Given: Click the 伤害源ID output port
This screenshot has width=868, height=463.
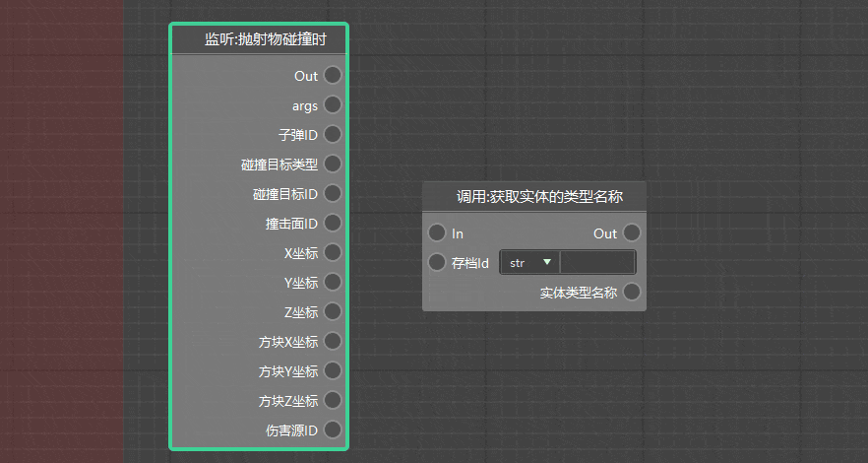Looking at the screenshot, I should click(333, 430).
